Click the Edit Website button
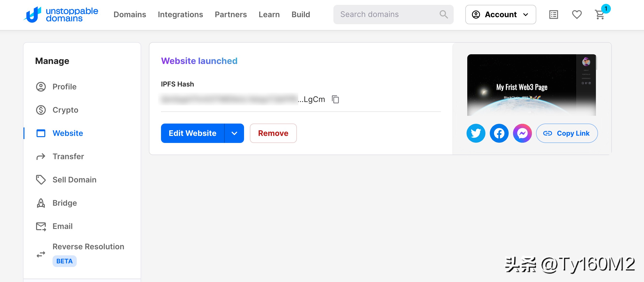This screenshot has width=644, height=282. 192,133
